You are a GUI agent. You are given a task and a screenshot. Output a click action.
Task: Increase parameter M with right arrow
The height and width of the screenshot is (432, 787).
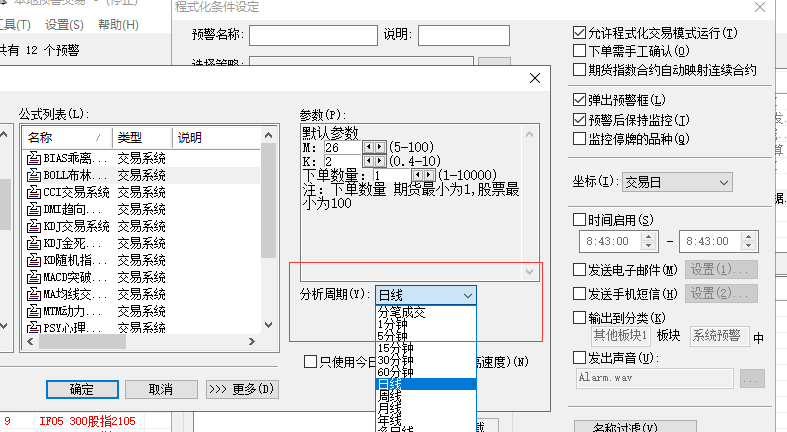[x=380, y=147]
